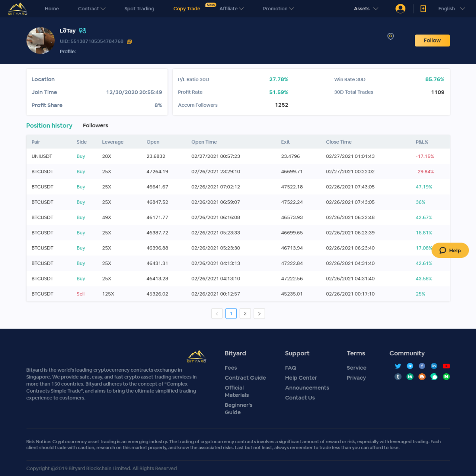
Task: Go to the next results page arrow
Action: tap(259, 313)
